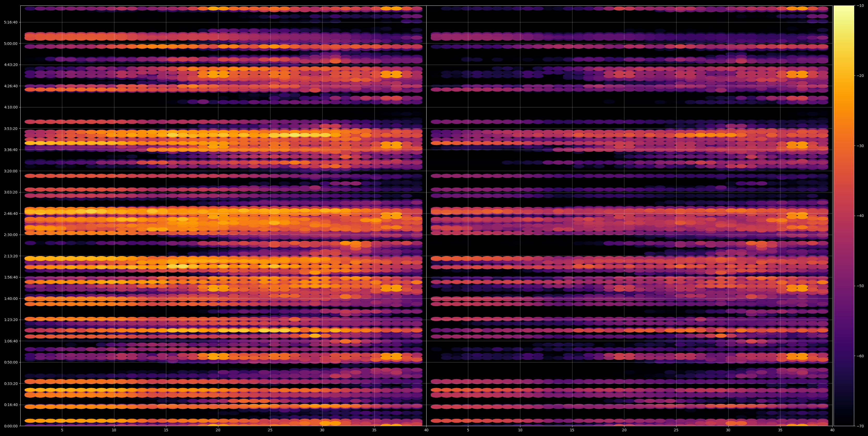Click the 0:50:00 time tick label

10,362
